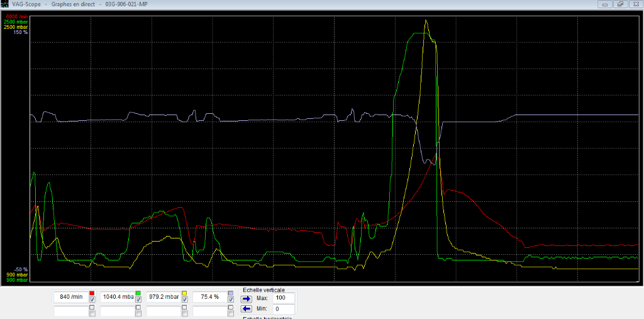Viewport: 644px width, 319px height.
Task: Click the empty field below the 840 /min readout
Action: coord(70,310)
